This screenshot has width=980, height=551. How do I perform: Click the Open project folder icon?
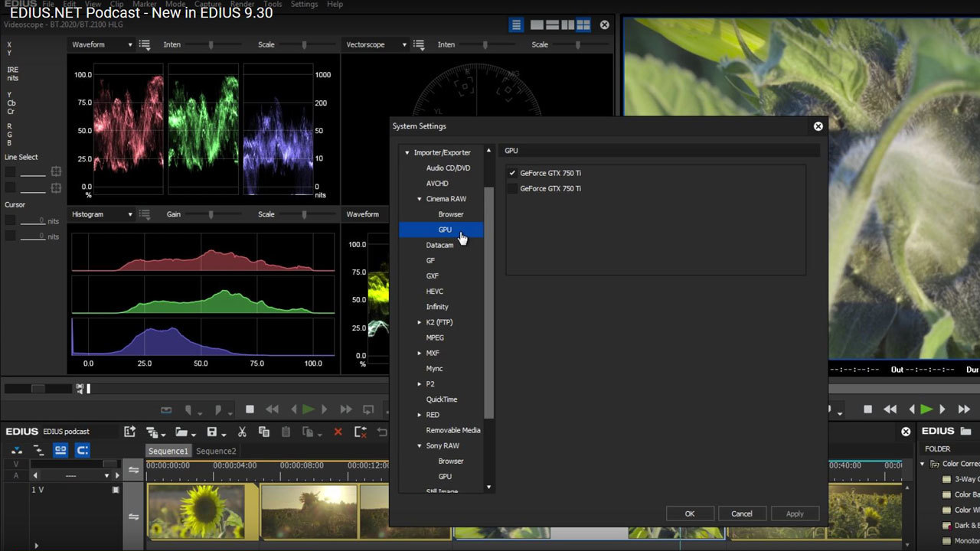point(181,432)
